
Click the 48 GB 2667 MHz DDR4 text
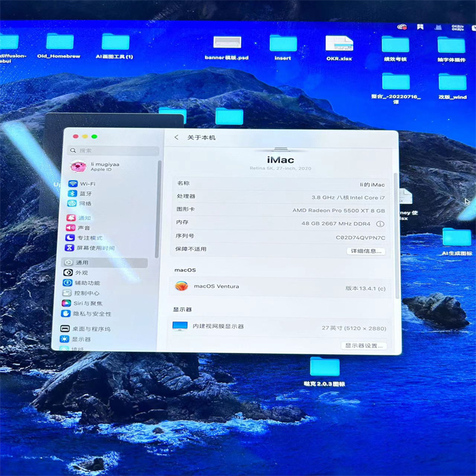click(x=336, y=223)
